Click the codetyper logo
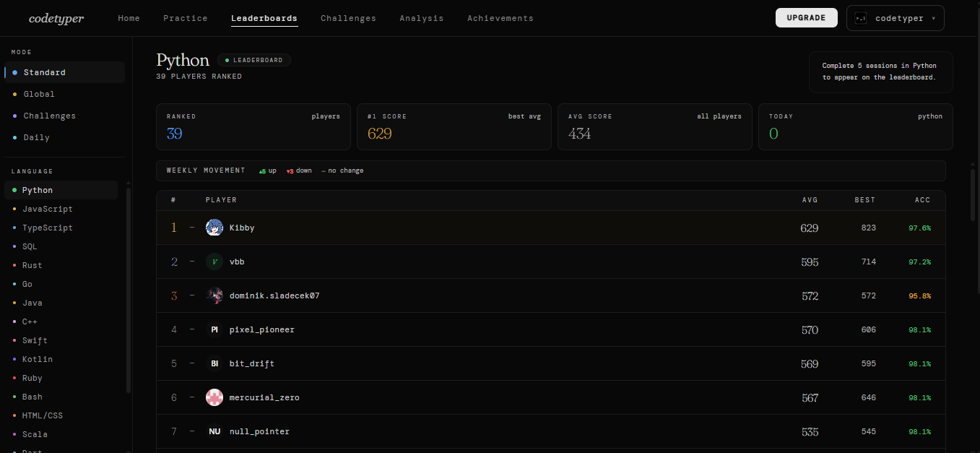The height and width of the screenshot is (453, 980). (x=56, y=18)
